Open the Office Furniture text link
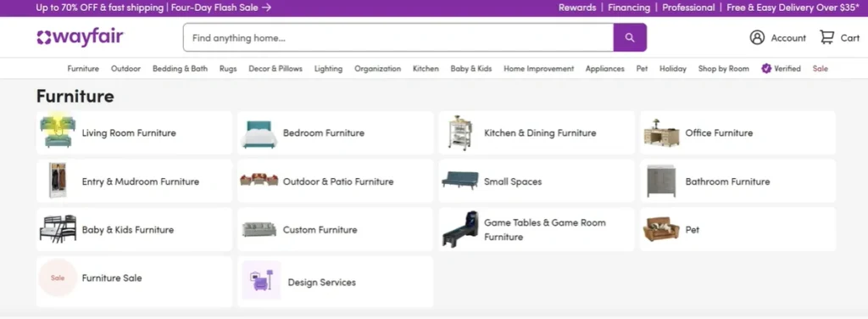Screen dimensions: 868x319 [x=719, y=133]
